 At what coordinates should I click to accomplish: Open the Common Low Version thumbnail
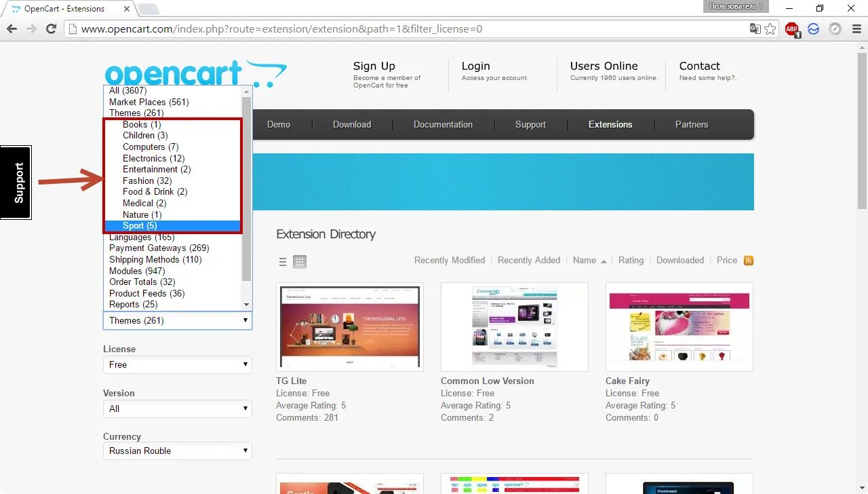[x=515, y=327]
